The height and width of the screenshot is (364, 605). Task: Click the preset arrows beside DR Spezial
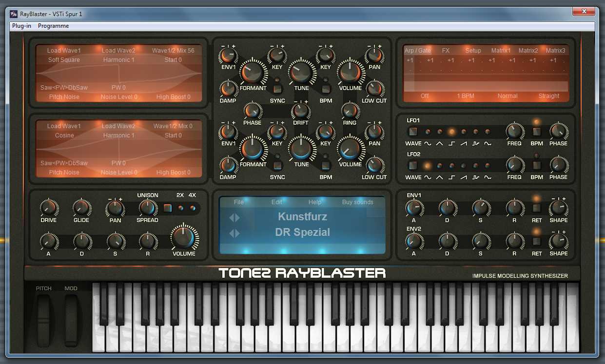[234, 233]
